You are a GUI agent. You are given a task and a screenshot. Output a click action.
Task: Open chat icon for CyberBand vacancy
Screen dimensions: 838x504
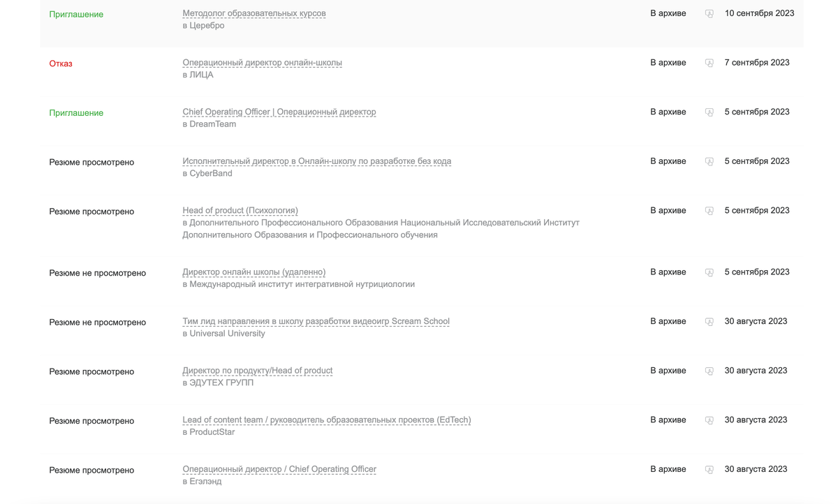tap(709, 161)
